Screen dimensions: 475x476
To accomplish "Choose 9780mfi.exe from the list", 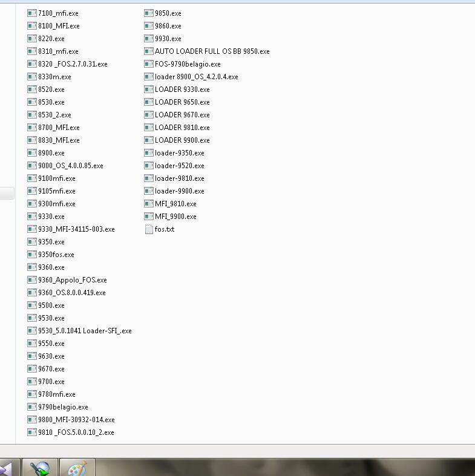I will click(57, 394).
